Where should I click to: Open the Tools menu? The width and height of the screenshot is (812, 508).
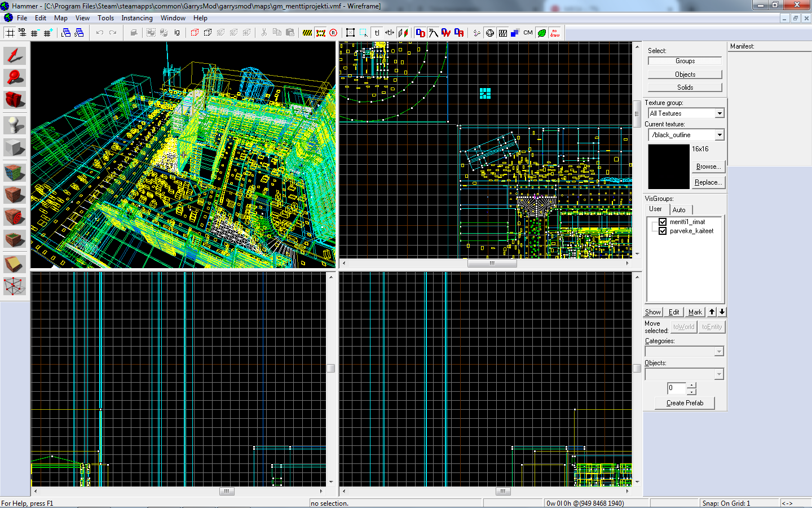point(105,18)
